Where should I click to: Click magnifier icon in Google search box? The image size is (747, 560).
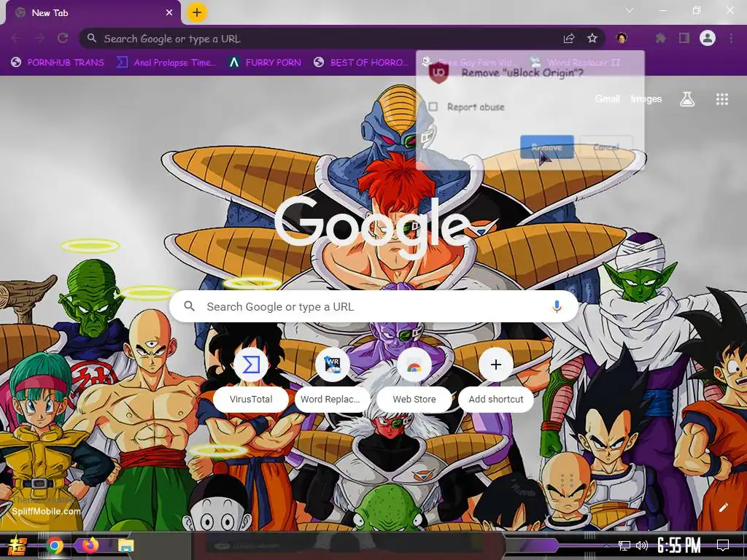[189, 306]
